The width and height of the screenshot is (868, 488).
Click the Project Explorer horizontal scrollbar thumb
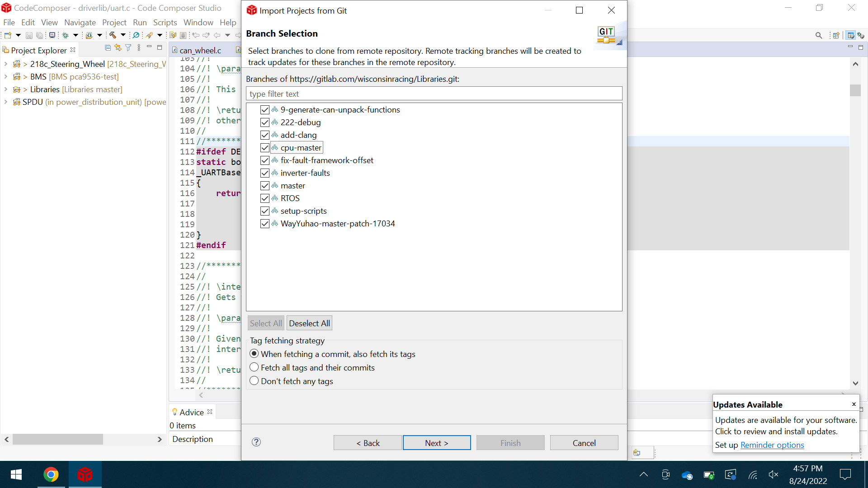[58, 439]
